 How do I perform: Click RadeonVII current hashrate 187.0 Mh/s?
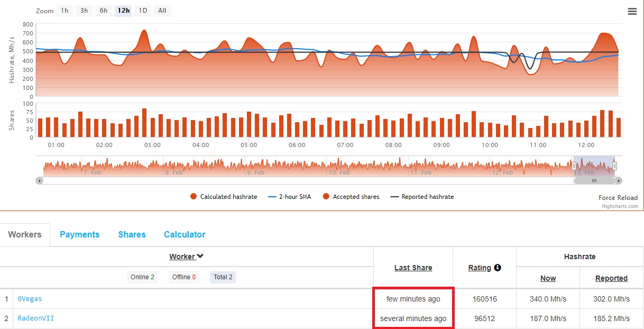548,318
